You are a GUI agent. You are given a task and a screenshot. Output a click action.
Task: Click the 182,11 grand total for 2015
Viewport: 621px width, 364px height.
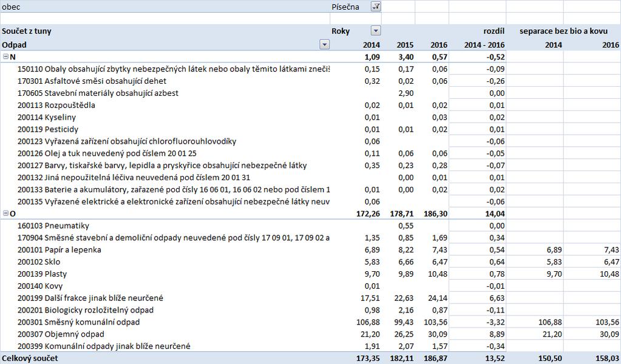click(402, 358)
